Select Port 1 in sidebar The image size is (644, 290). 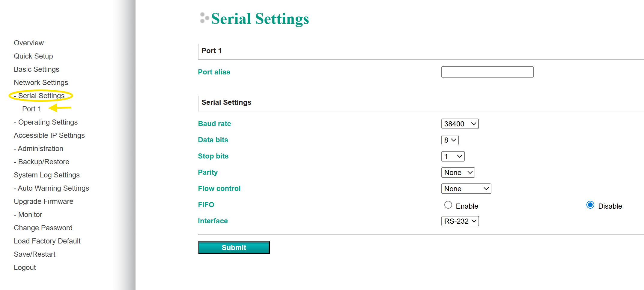[x=31, y=109]
